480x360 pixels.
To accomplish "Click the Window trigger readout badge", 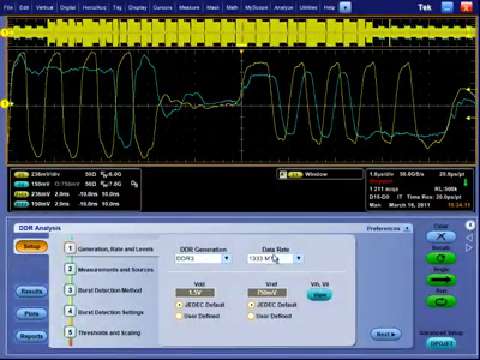I will pyautogui.click(x=295, y=175).
